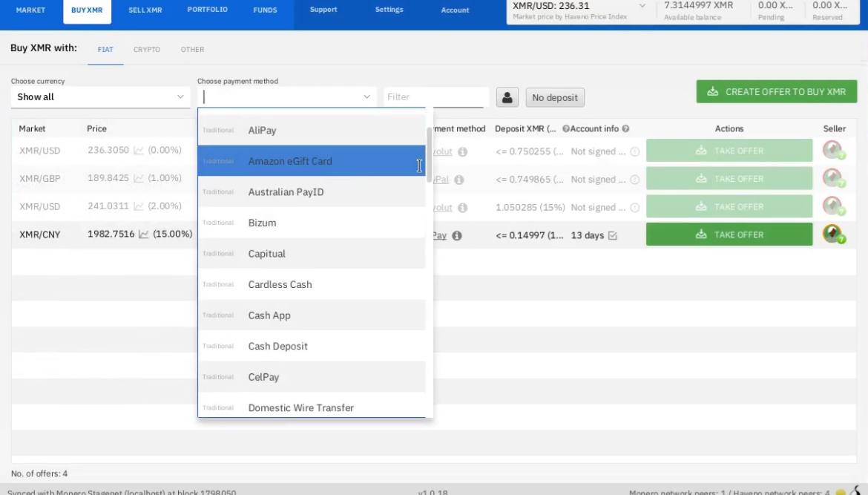Screen dimensions: 868x495
Task: Click the 13 days account age checkbox icon
Action: tap(612, 235)
